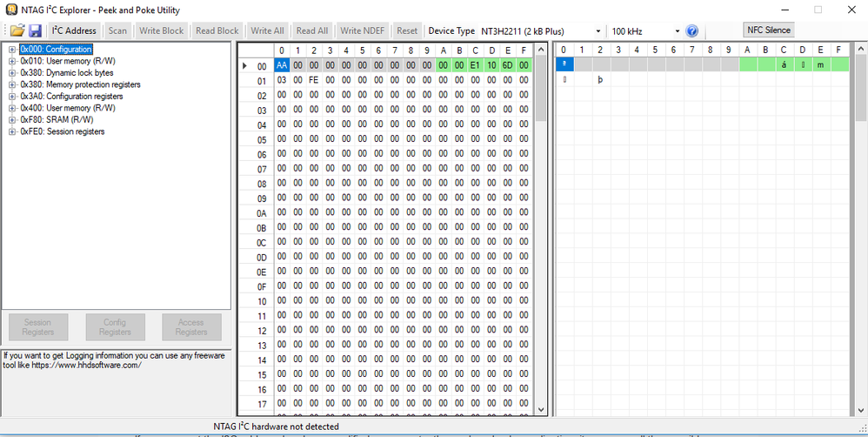
Task: Click the Session Registers button
Action: click(38, 327)
